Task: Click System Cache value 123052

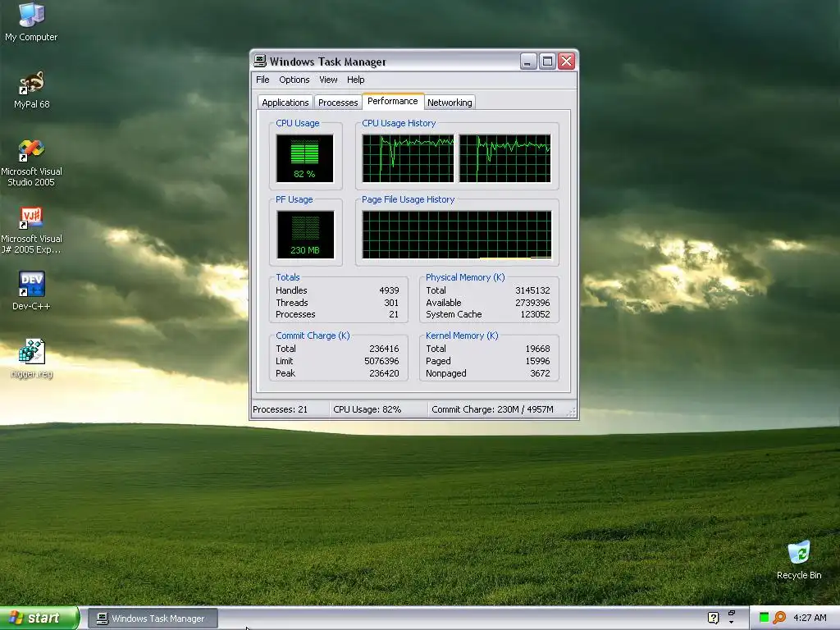Action: 535,314
